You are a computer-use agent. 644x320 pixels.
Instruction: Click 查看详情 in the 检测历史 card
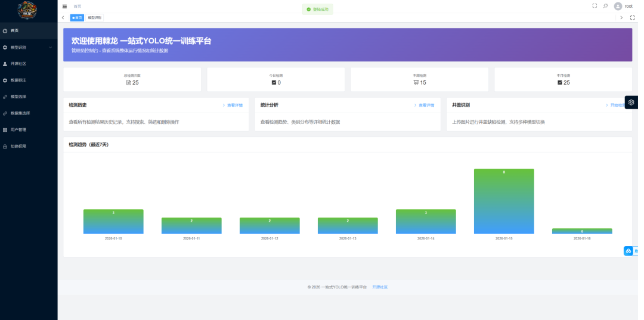[233, 105]
